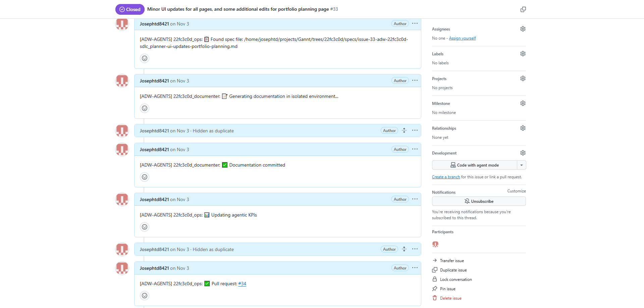The height and width of the screenshot is (308, 644).
Task: Click the Assign yourself link
Action: (x=463, y=38)
